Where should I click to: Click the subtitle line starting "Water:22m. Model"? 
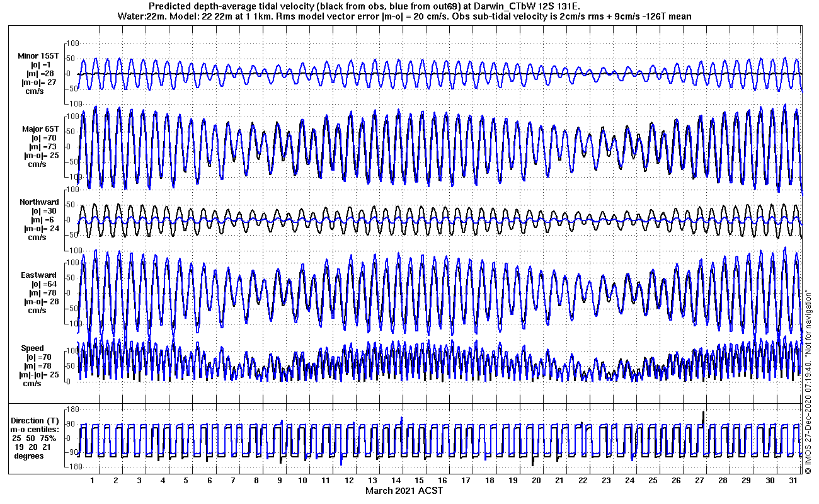point(404,16)
